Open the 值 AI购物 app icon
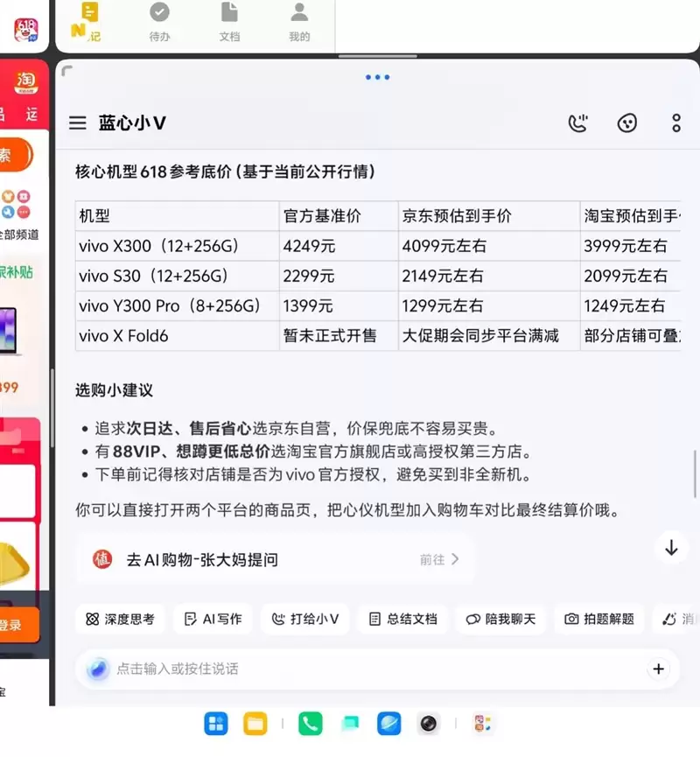Screen dimensions: 700x757 [x=102, y=559]
